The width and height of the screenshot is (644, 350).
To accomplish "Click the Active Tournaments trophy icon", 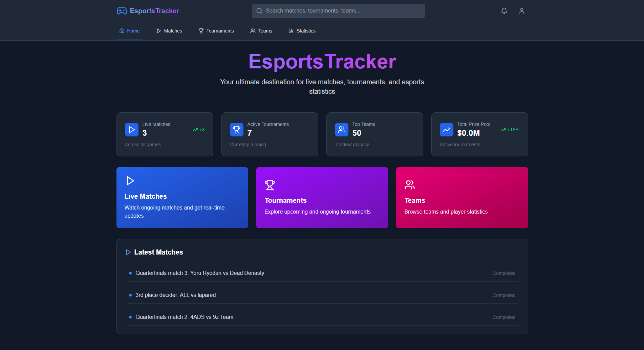I will [236, 130].
